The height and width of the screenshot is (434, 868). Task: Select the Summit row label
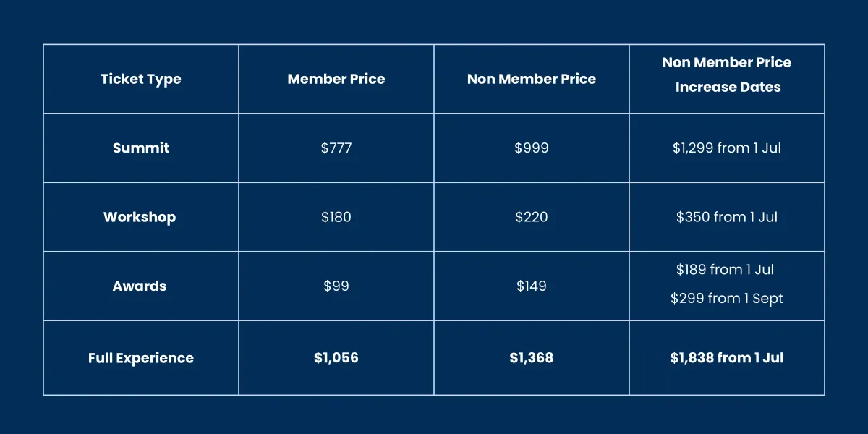(x=141, y=148)
